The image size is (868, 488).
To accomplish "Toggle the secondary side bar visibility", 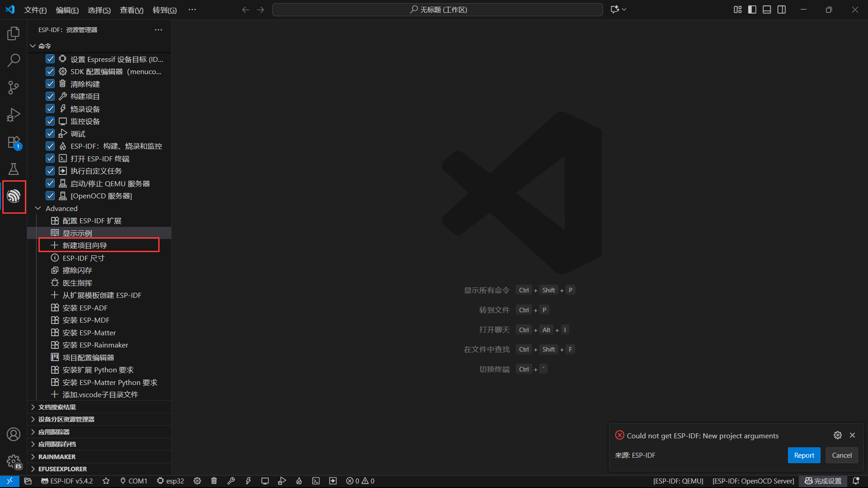I will tap(782, 9).
